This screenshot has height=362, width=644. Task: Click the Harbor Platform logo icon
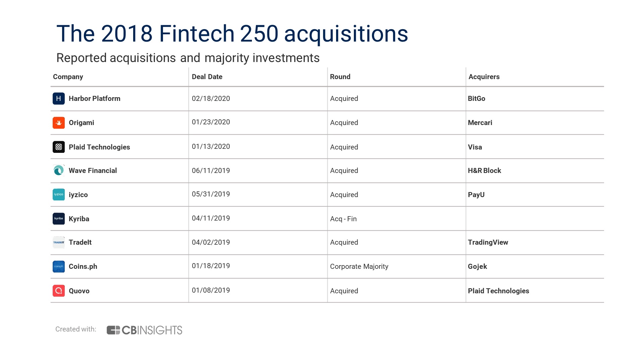coord(59,99)
